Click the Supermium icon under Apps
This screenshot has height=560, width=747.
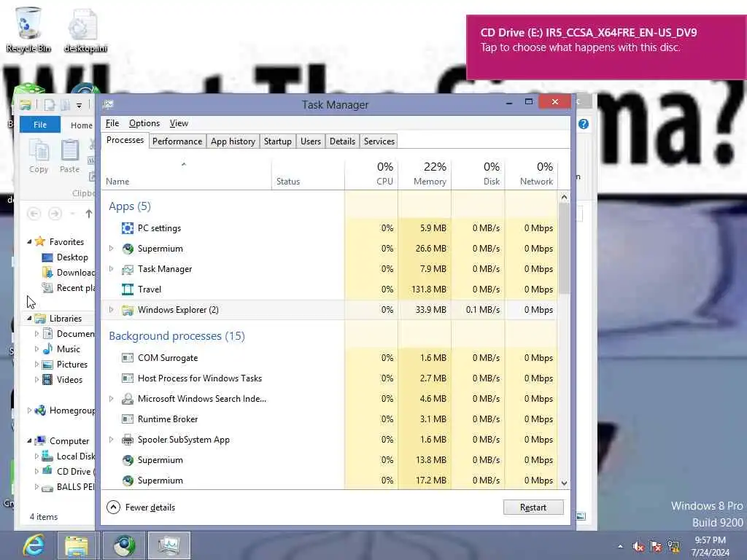pos(127,249)
